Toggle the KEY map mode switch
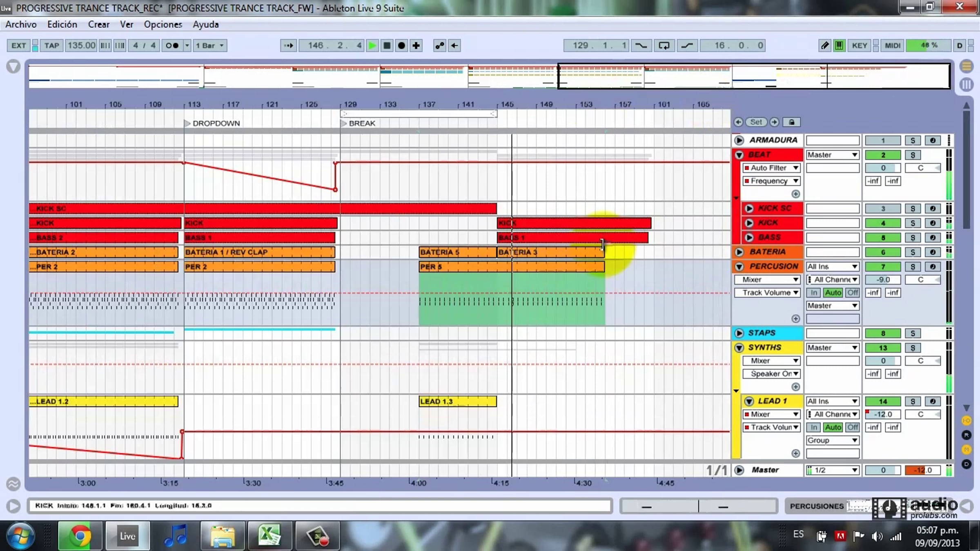Image resolution: width=980 pixels, height=551 pixels. pos(859,45)
